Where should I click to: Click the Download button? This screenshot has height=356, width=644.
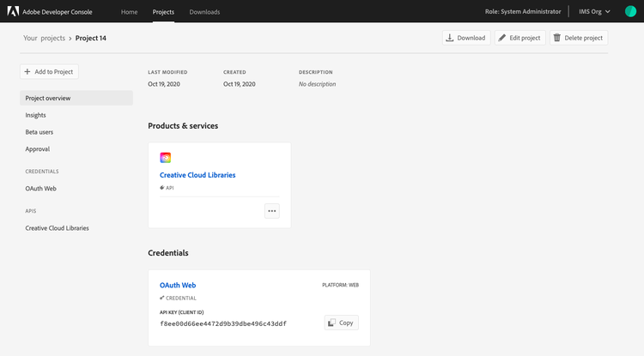(466, 38)
